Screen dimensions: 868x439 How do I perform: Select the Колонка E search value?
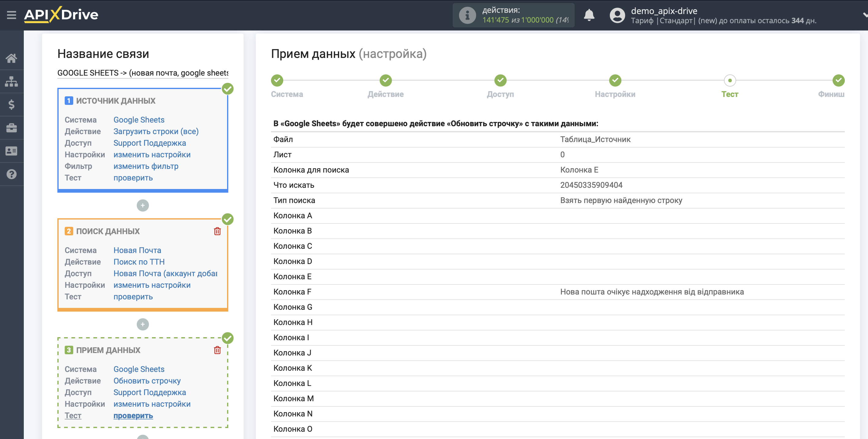pos(579,170)
